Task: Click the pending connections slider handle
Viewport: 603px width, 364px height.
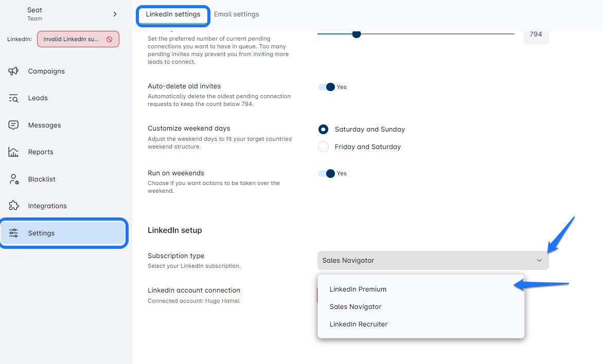Action: coord(356,34)
